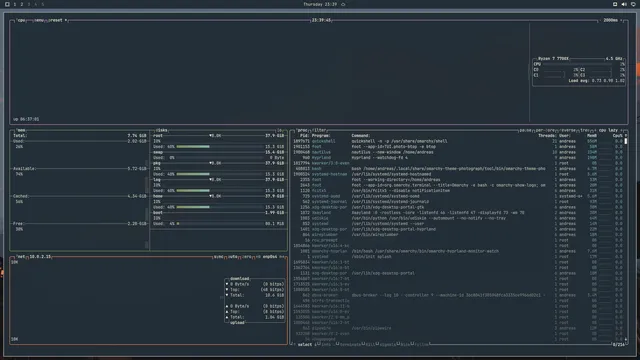Click the preset selector in cpu header
This screenshot has width=640, height=360.
click(56, 20)
